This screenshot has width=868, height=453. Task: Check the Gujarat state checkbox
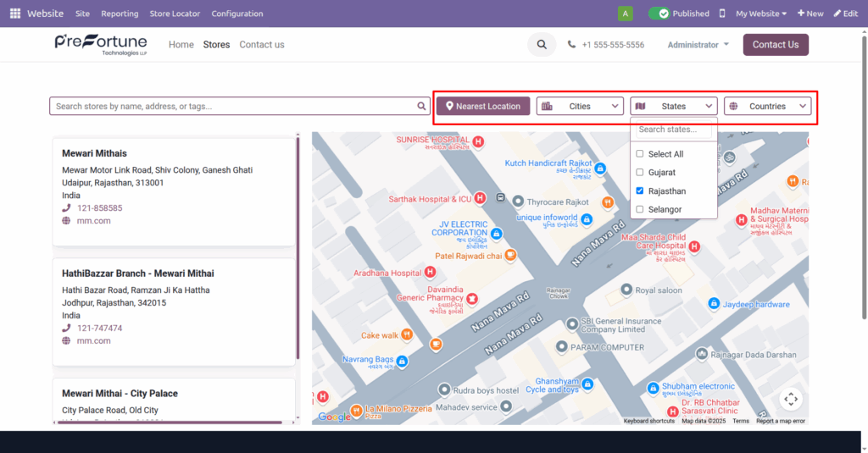click(639, 172)
